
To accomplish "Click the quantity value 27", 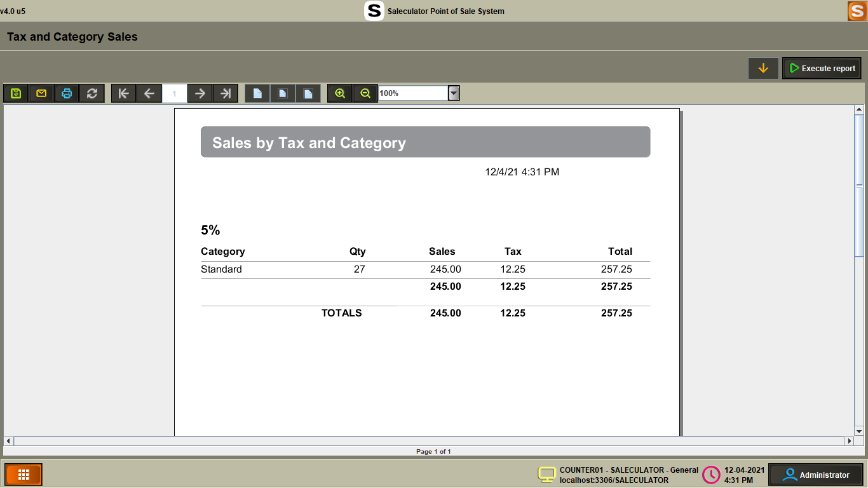I will pos(360,269).
